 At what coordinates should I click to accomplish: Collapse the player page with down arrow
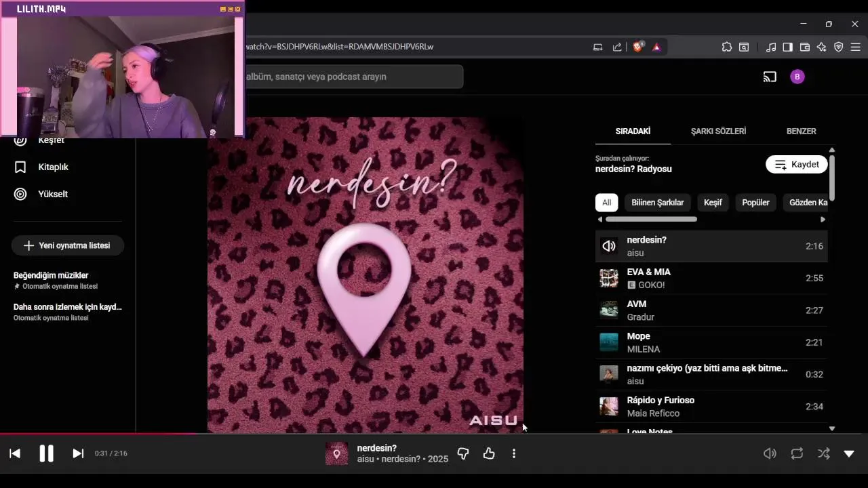pyautogui.click(x=849, y=453)
